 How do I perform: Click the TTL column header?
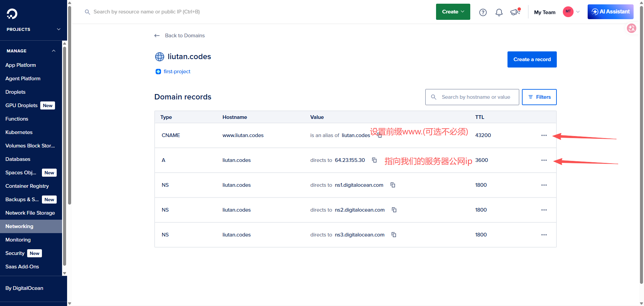(x=480, y=117)
